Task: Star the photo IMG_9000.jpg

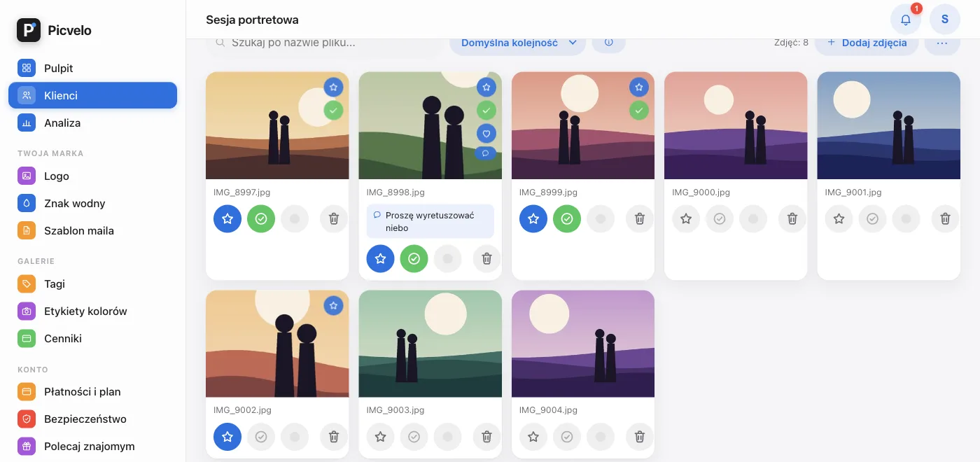Action: coord(686,219)
